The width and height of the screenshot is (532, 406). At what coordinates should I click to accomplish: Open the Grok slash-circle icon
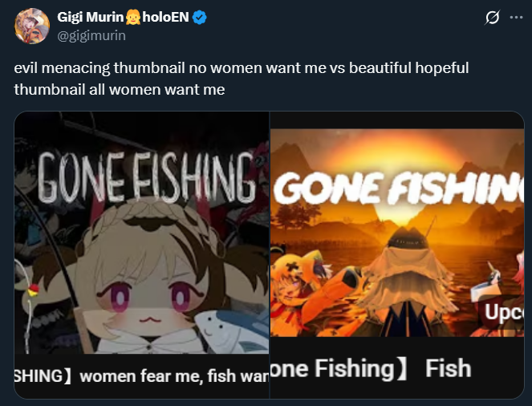pos(492,18)
